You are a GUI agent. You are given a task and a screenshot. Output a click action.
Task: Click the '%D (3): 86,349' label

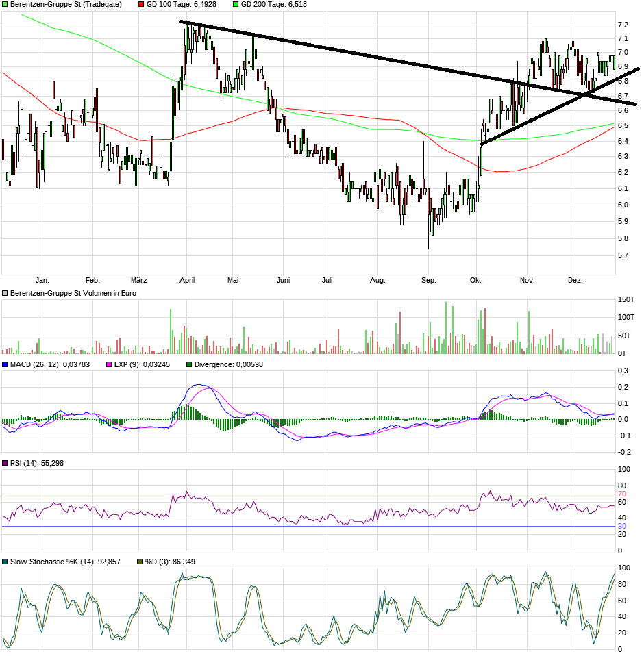click(171, 562)
